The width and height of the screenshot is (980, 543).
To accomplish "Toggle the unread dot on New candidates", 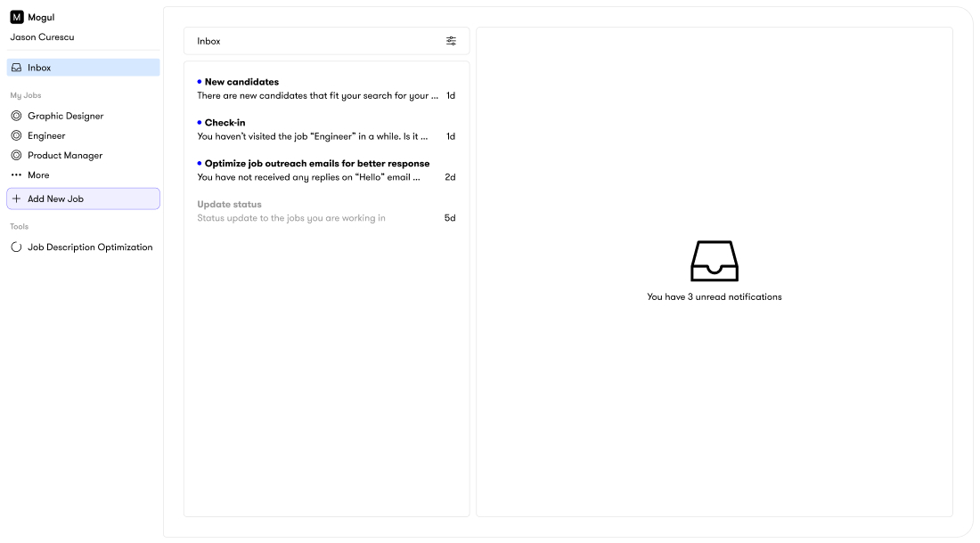I will 199,81.
